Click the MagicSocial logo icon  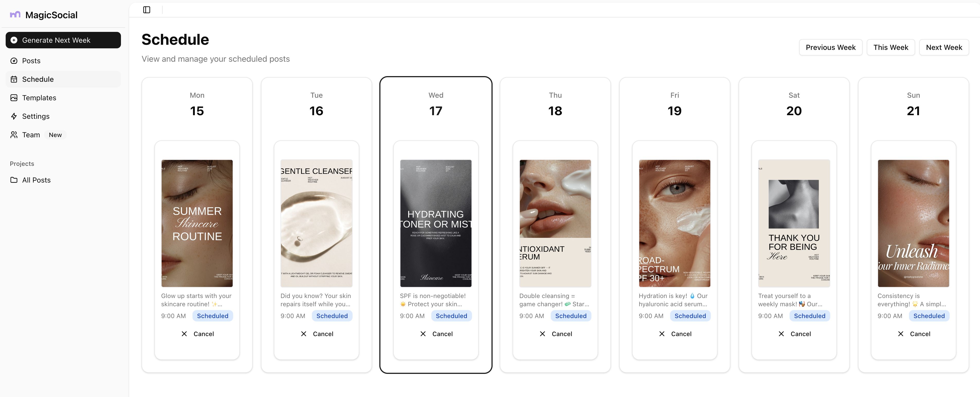click(15, 14)
